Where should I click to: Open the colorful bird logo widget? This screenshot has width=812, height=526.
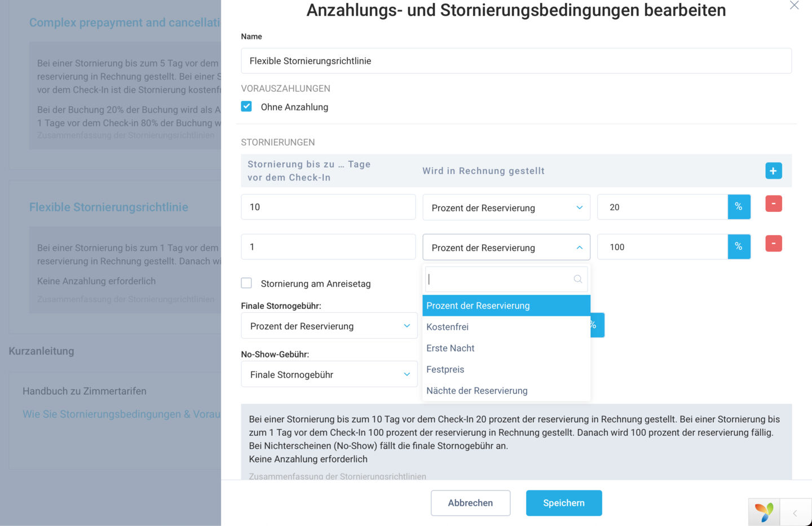coord(764,512)
